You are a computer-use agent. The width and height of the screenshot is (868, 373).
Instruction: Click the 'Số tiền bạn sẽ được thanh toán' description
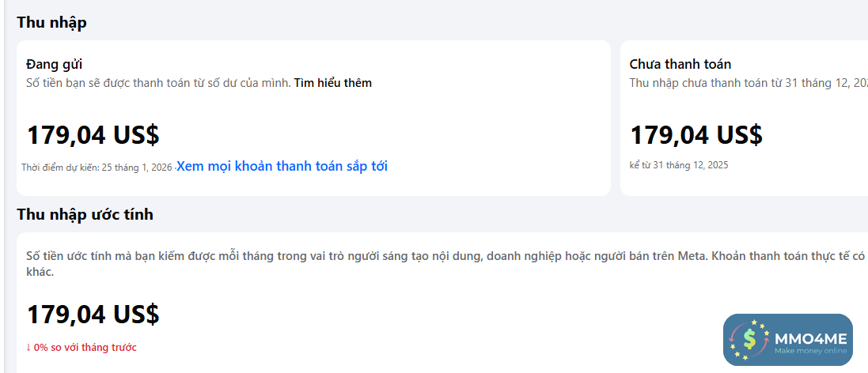pos(158,83)
